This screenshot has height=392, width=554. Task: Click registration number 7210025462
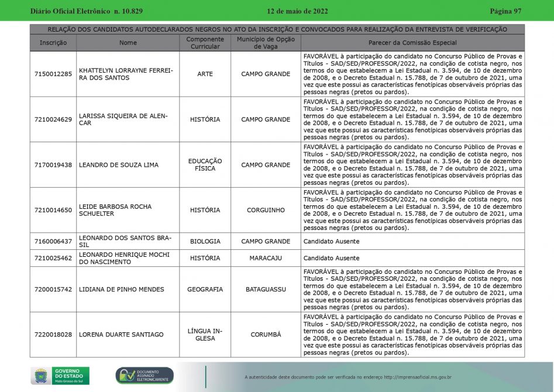[53, 258]
